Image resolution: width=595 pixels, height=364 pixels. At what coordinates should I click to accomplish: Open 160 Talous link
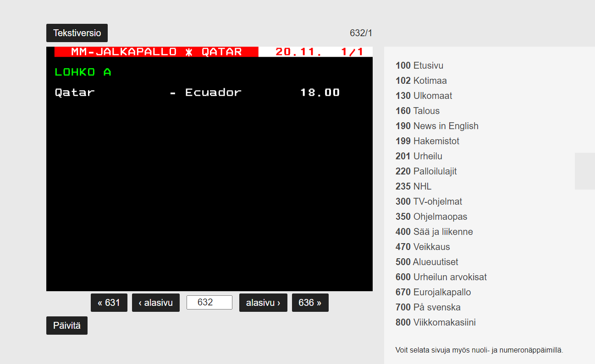click(x=418, y=111)
